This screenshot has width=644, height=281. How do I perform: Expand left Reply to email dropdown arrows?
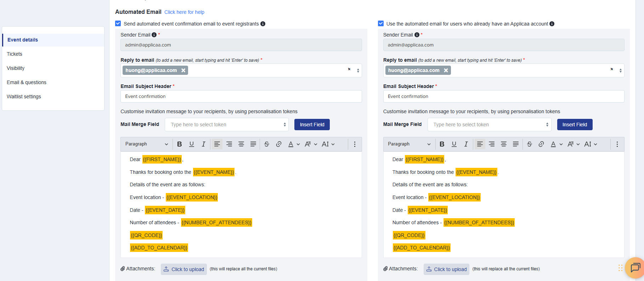[358, 71]
